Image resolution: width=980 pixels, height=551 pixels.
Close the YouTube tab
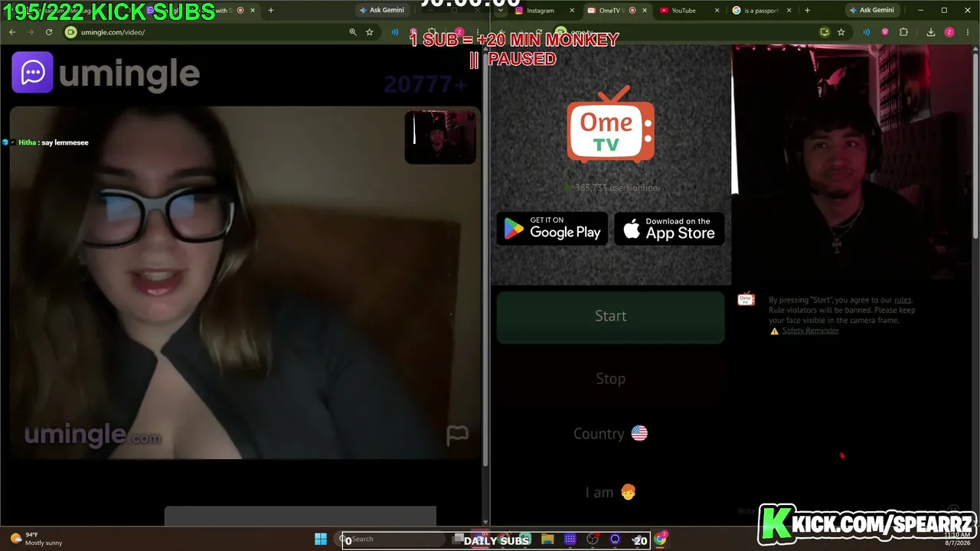coord(717,11)
